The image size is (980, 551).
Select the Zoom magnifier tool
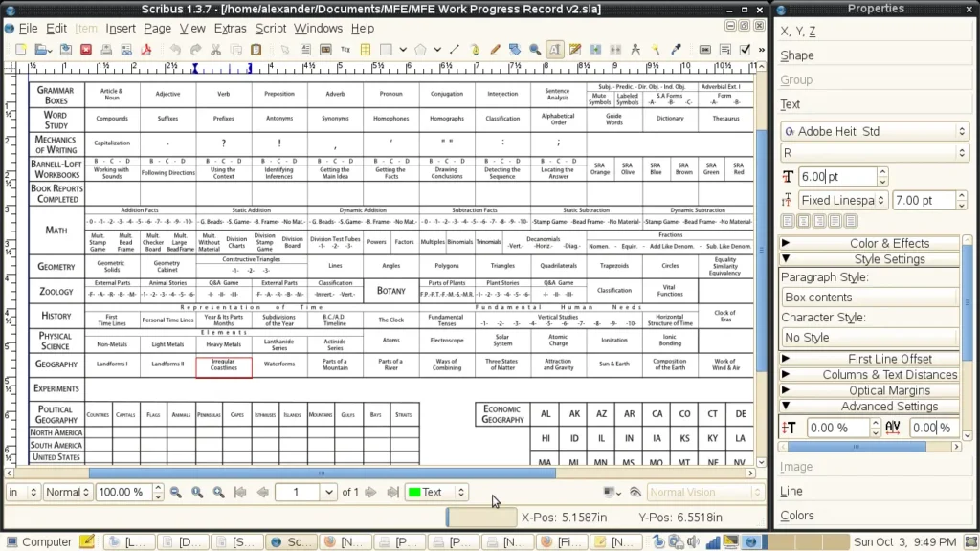click(534, 50)
